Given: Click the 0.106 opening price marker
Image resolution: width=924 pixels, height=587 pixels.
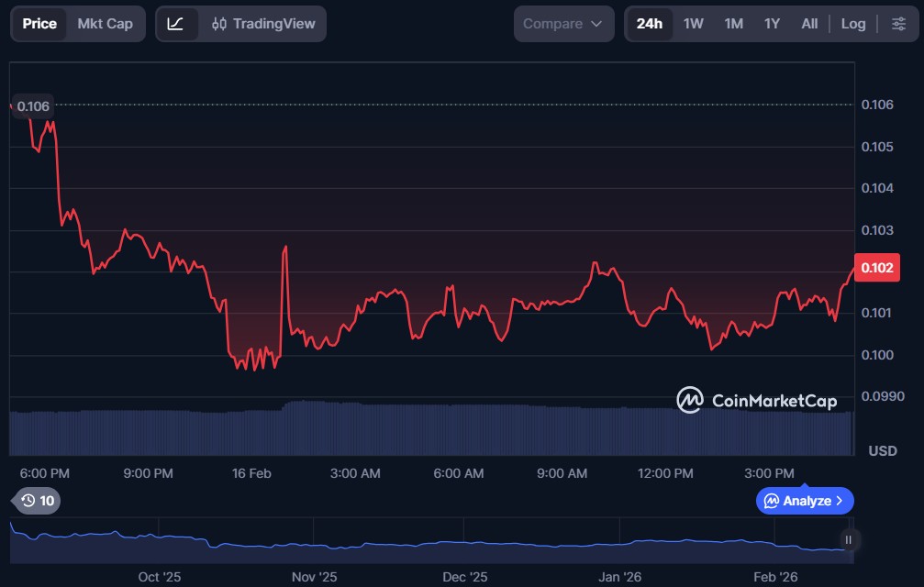Looking at the screenshot, I should click(33, 106).
